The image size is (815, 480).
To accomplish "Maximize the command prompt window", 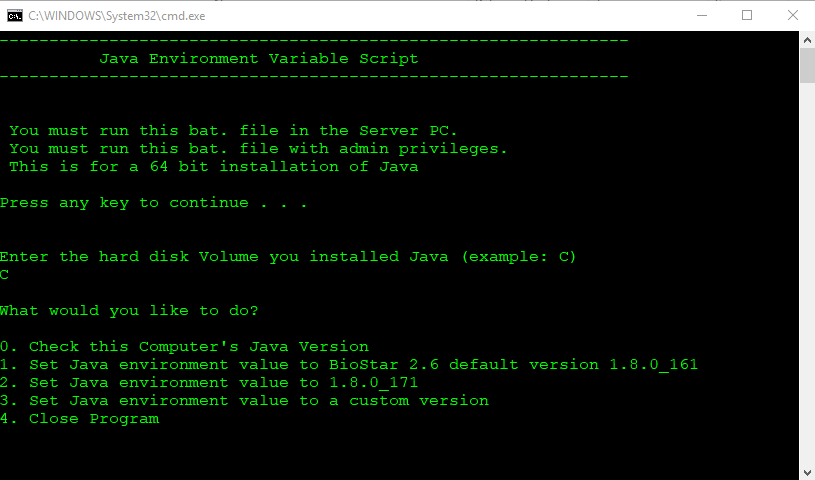I will point(747,16).
